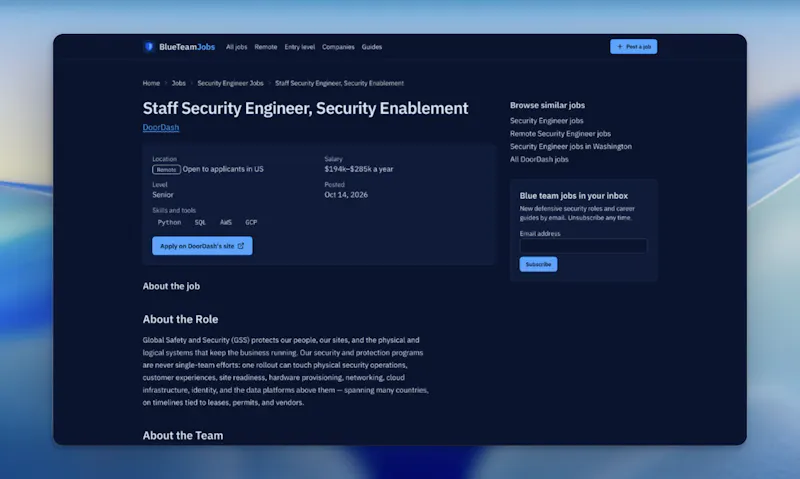Select the AWS skill tag

226,222
